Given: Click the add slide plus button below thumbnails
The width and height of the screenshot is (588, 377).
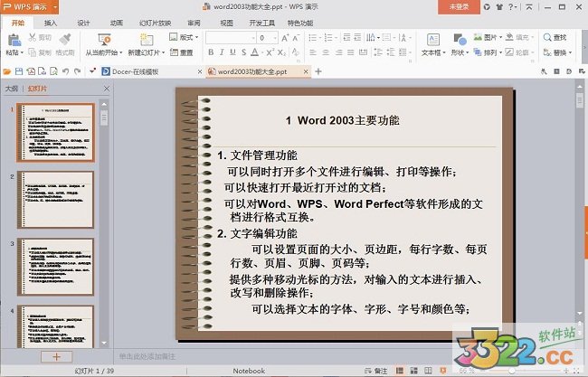Looking at the screenshot, I should 56,357.
